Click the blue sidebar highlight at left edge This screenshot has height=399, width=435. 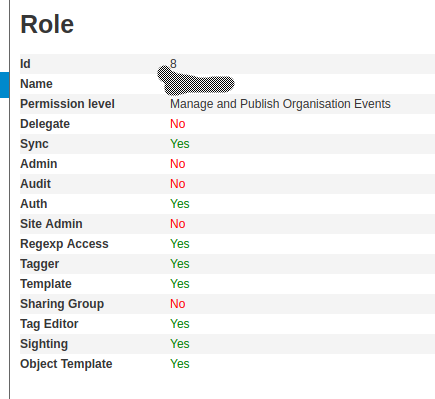click(x=4, y=85)
